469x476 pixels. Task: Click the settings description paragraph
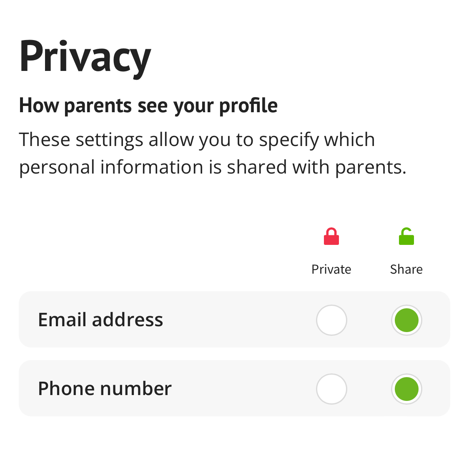[x=212, y=154]
